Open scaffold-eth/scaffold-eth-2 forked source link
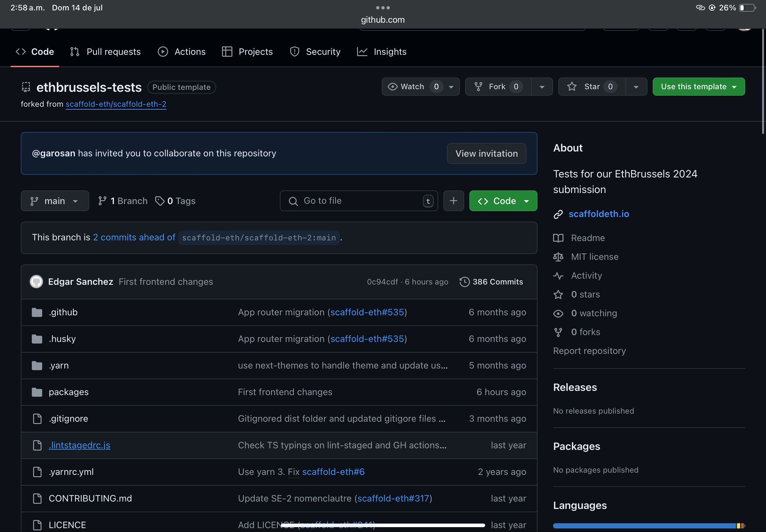This screenshot has width=766, height=532. [116, 104]
